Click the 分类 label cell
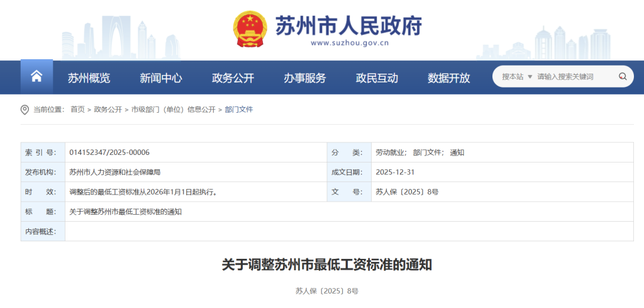Viewport: 644px width, 308px height. [x=349, y=152]
